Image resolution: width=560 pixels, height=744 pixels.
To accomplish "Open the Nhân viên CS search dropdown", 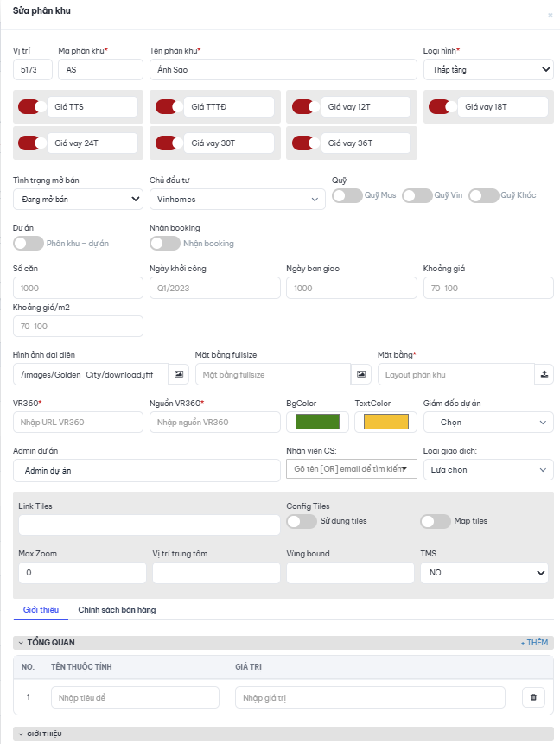I will tap(352, 469).
